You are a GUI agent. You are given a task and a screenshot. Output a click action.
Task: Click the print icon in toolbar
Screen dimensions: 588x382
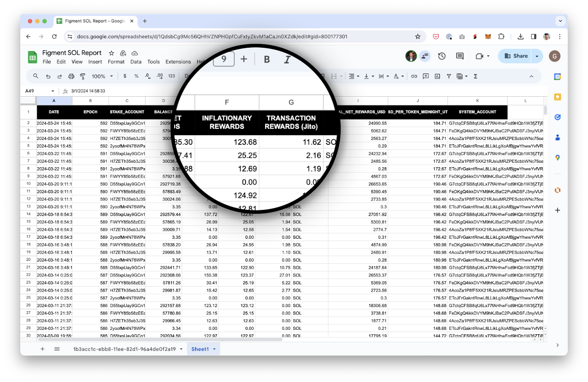[x=71, y=76]
